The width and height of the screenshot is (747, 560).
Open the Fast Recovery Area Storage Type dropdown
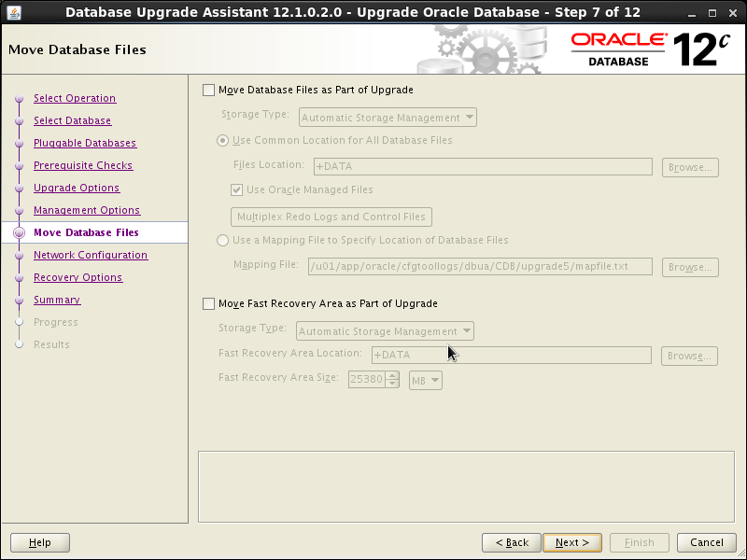tap(385, 330)
